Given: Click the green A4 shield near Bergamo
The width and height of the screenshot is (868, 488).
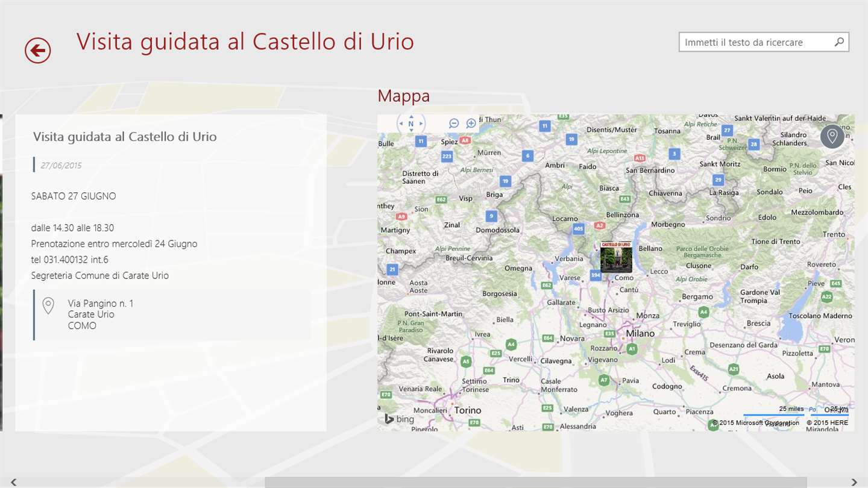Looking at the screenshot, I should coord(703,312).
